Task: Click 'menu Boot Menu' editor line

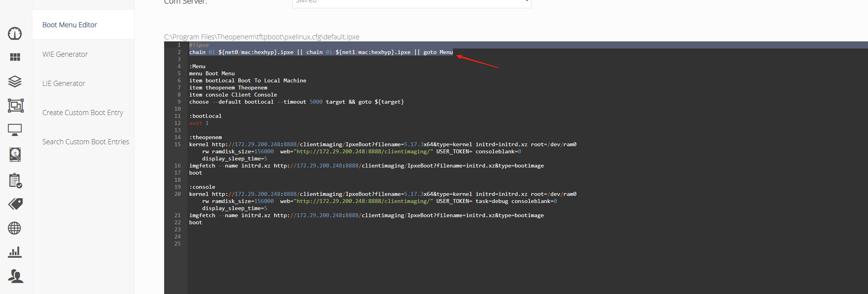Action: click(212, 73)
